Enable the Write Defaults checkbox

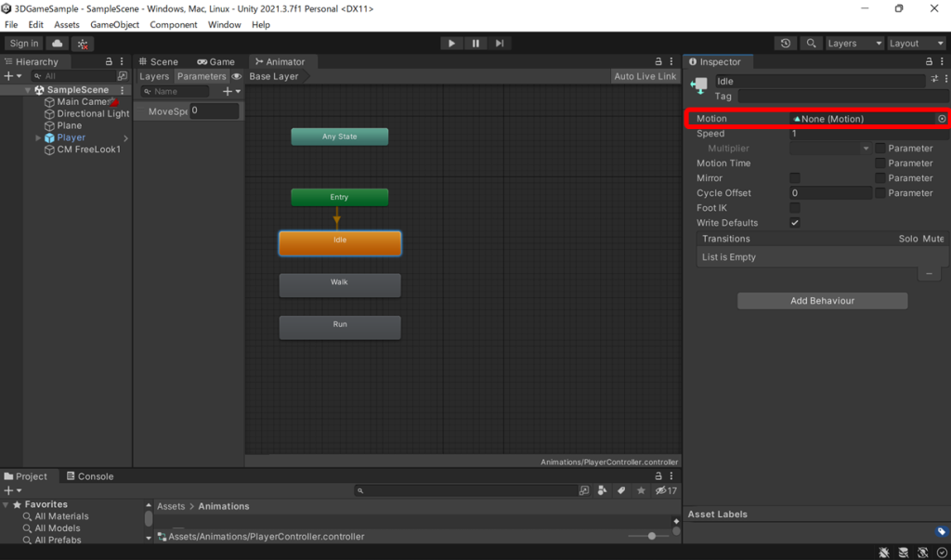tap(795, 222)
